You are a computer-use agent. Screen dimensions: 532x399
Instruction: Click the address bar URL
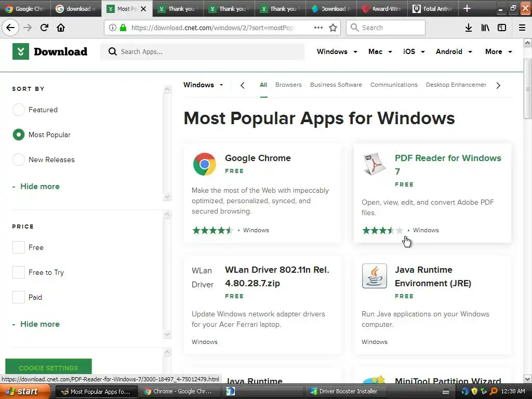[x=212, y=28]
